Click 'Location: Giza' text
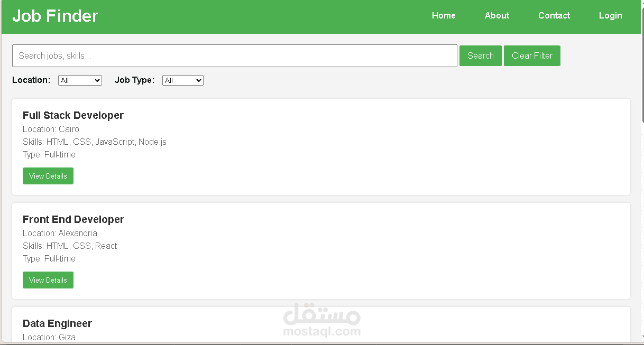 49,337
